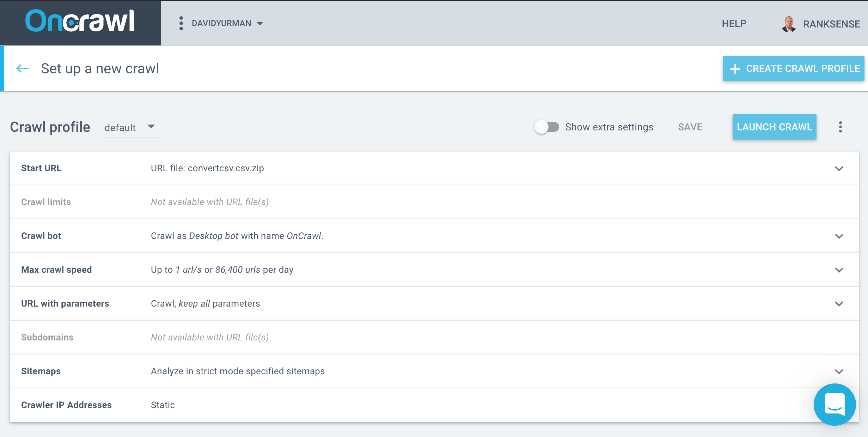
Task: Expand URL with parameters section
Action: 839,304
